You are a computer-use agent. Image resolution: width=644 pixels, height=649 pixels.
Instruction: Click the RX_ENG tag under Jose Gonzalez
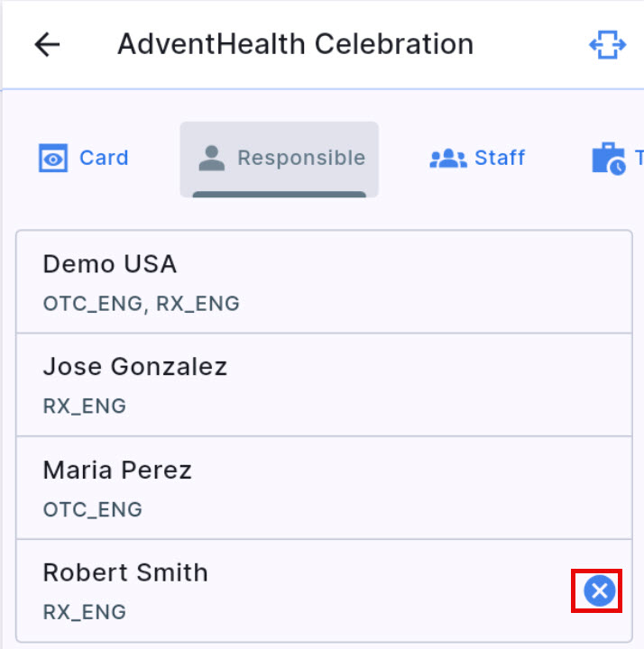point(85,407)
